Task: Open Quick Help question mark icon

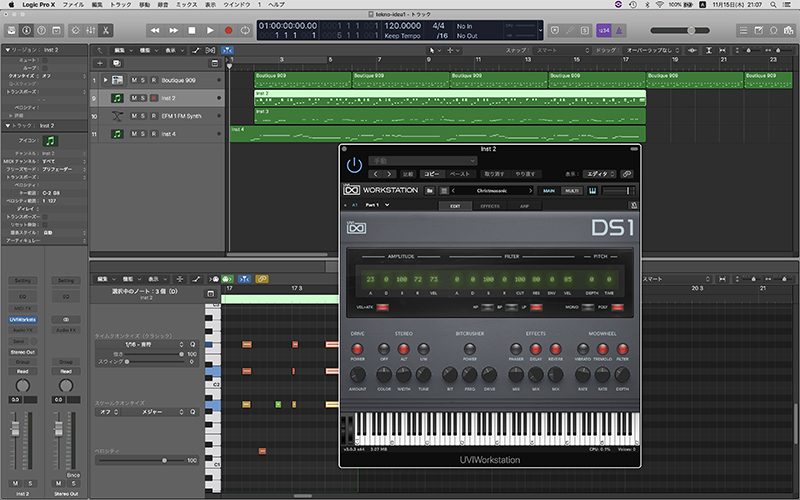Action: [x=41, y=31]
